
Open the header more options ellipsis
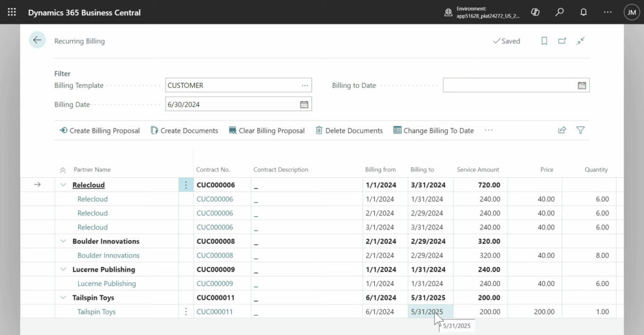click(608, 13)
